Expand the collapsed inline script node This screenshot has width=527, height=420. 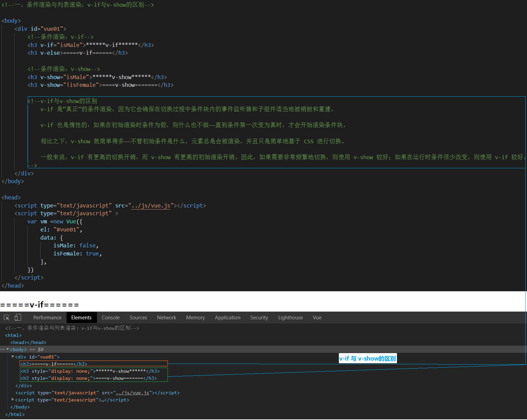coord(13,399)
